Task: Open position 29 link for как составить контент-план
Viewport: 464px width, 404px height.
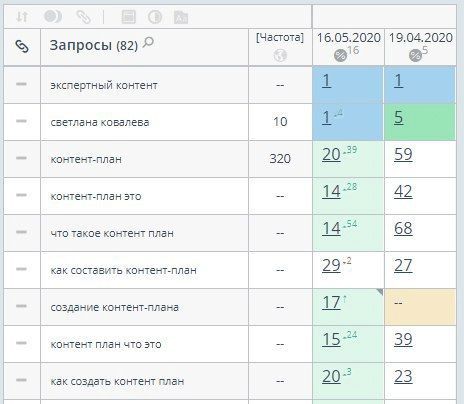Action: pos(331,266)
